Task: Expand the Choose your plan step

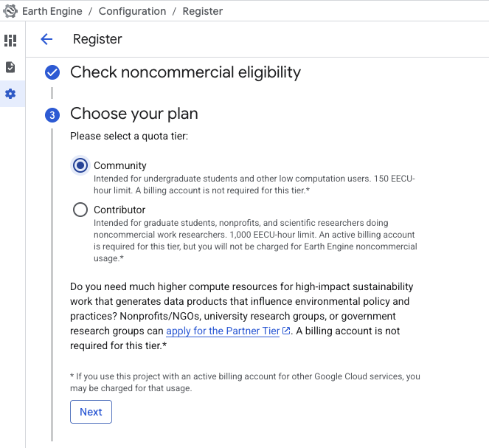Action: [x=134, y=114]
